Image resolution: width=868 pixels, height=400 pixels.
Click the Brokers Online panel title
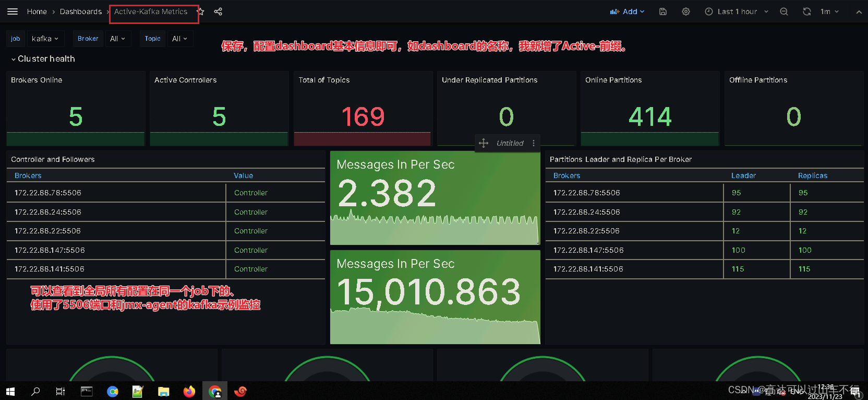tap(37, 80)
